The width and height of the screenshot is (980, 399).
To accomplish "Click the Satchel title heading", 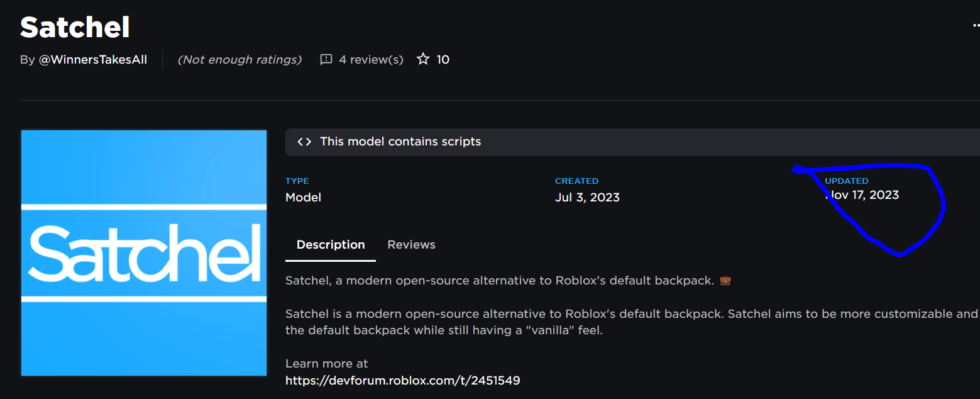I will click(74, 26).
